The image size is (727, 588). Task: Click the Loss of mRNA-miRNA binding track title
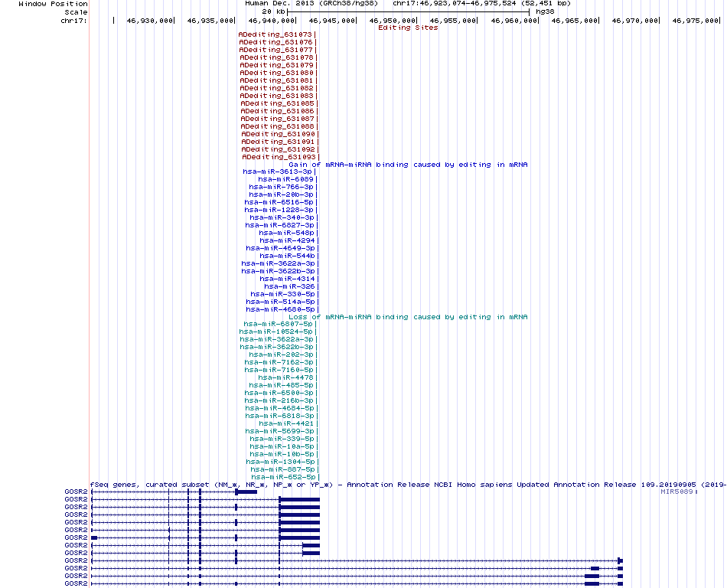click(x=408, y=317)
